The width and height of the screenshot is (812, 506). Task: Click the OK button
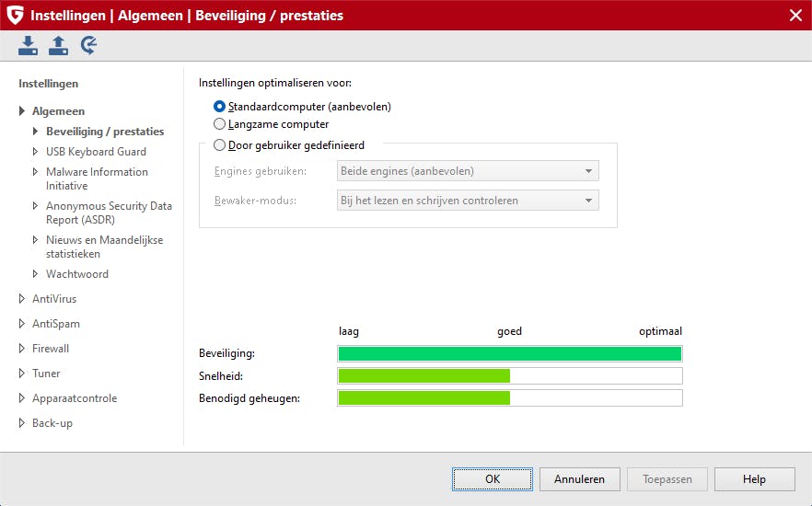tap(493, 479)
